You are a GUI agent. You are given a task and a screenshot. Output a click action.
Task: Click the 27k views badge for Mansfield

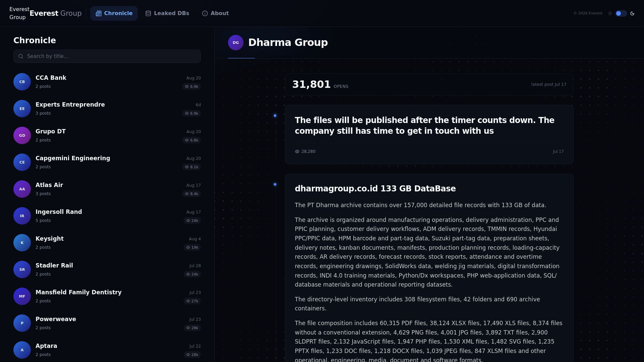pyautogui.click(x=192, y=301)
